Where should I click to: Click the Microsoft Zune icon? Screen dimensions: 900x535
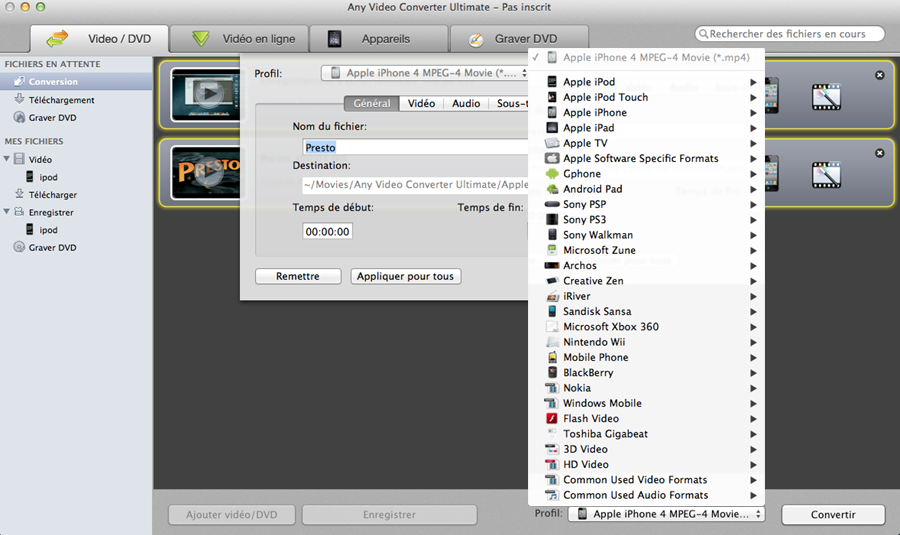(x=552, y=250)
